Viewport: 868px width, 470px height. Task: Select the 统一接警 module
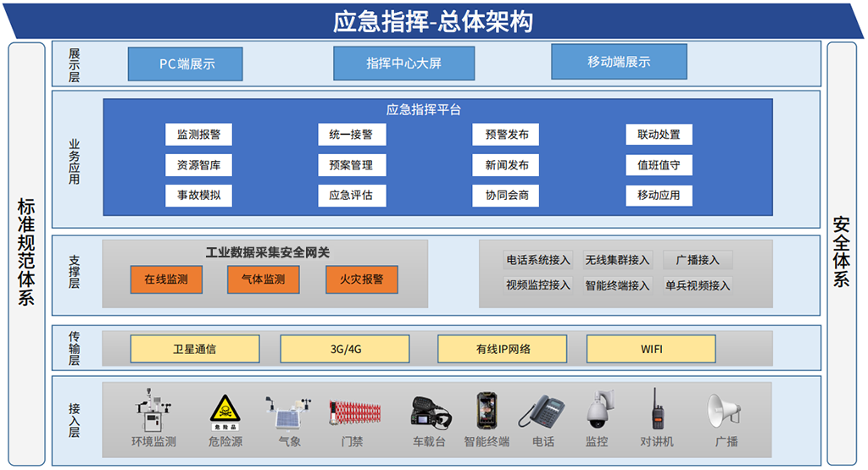tap(352, 135)
